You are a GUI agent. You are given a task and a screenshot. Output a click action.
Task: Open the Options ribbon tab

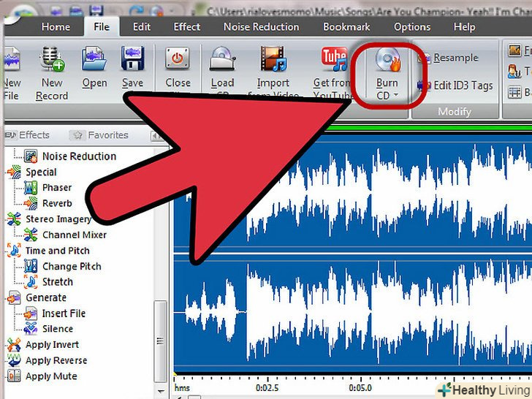(x=412, y=27)
